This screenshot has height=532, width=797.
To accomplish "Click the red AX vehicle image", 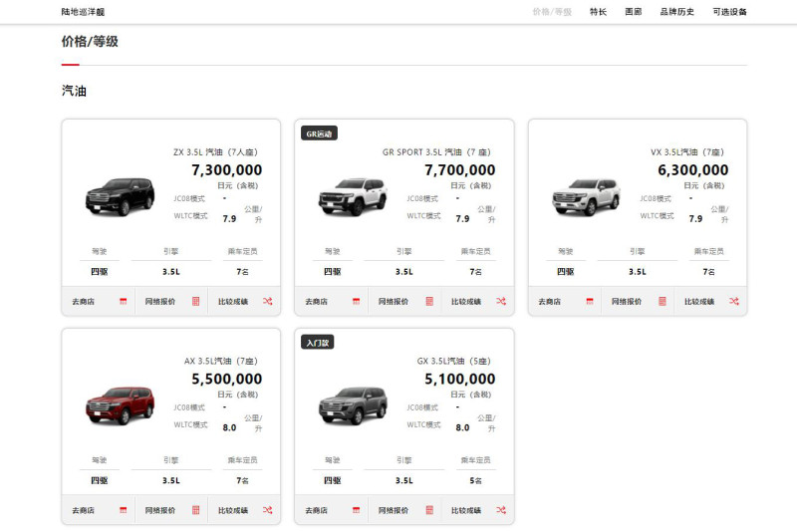I will (x=120, y=405).
